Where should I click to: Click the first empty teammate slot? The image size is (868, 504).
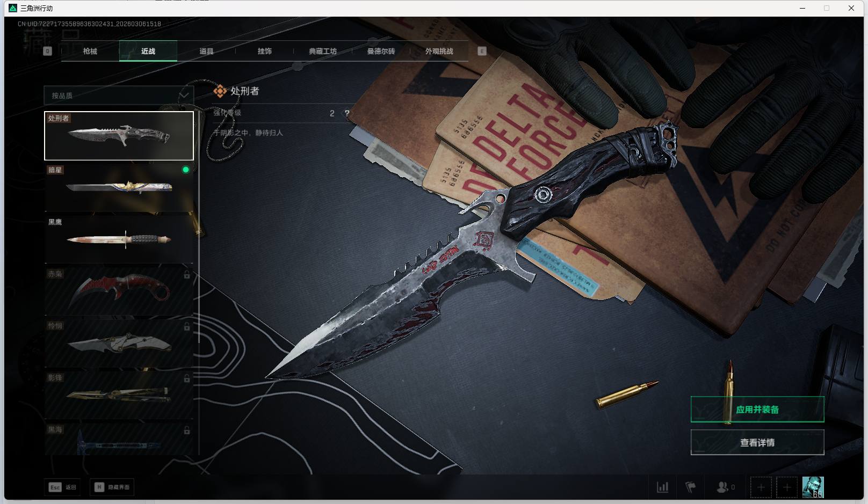(761, 487)
